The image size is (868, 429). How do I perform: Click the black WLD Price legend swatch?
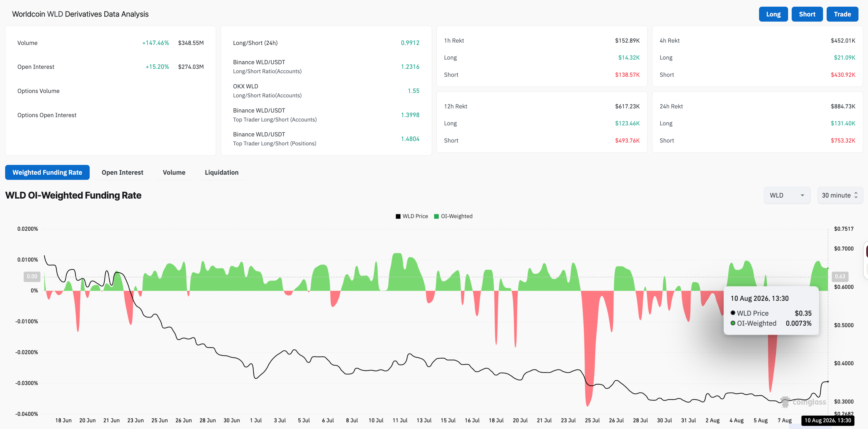pyautogui.click(x=398, y=216)
